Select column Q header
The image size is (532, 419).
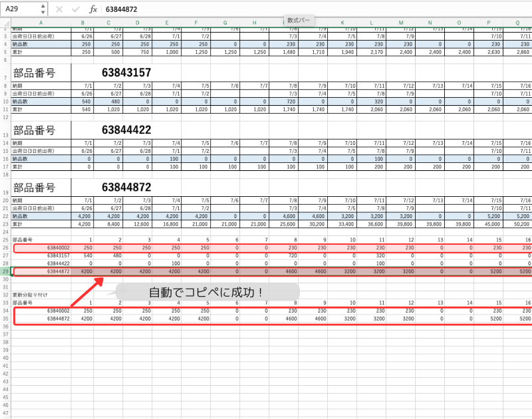[x=517, y=23]
